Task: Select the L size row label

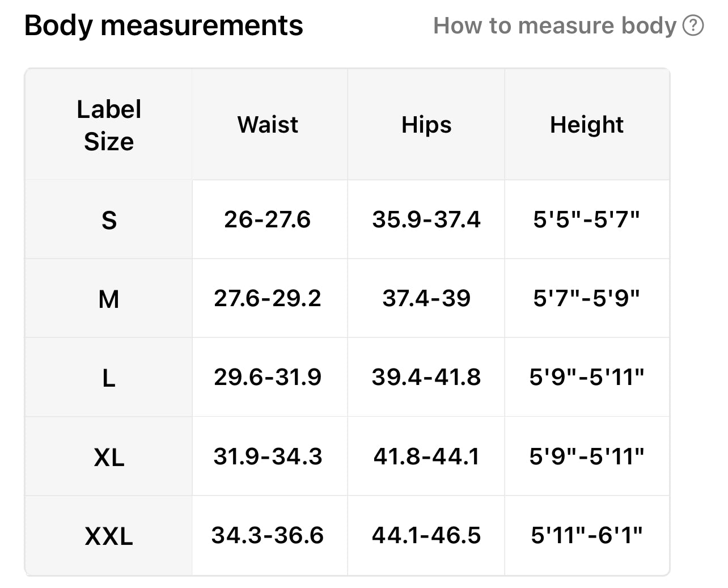Action: [x=109, y=378]
